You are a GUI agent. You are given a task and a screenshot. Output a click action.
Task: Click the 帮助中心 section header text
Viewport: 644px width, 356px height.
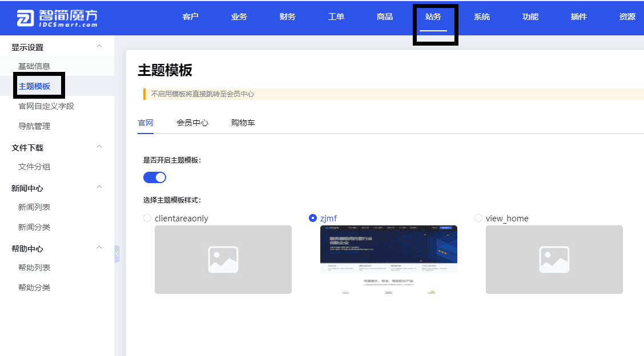point(27,249)
